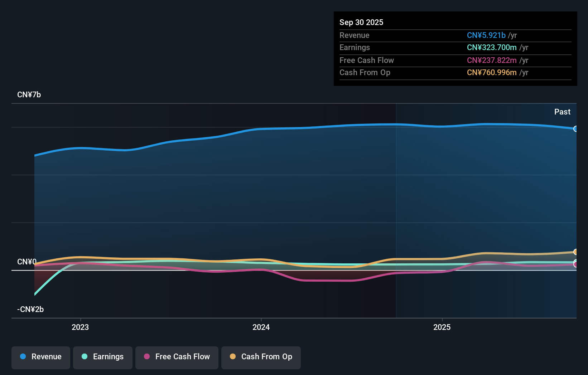Select the Free Cash Flow endpoint marker
The width and height of the screenshot is (588, 375).
tap(575, 265)
